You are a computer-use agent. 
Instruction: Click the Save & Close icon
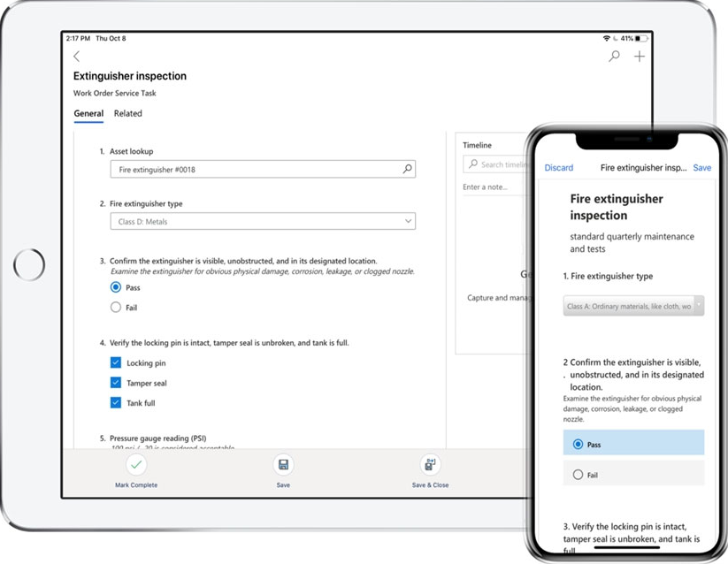click(430, 465)
